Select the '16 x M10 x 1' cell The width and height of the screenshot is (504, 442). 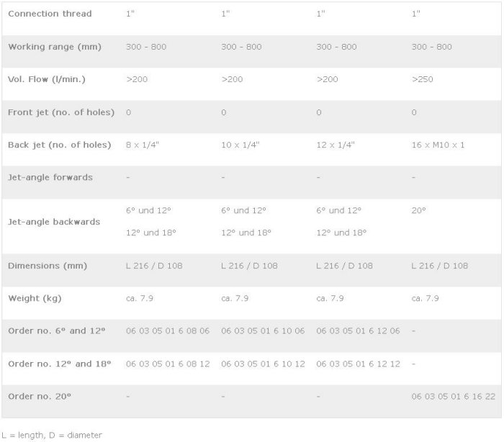tap(438, 145)
